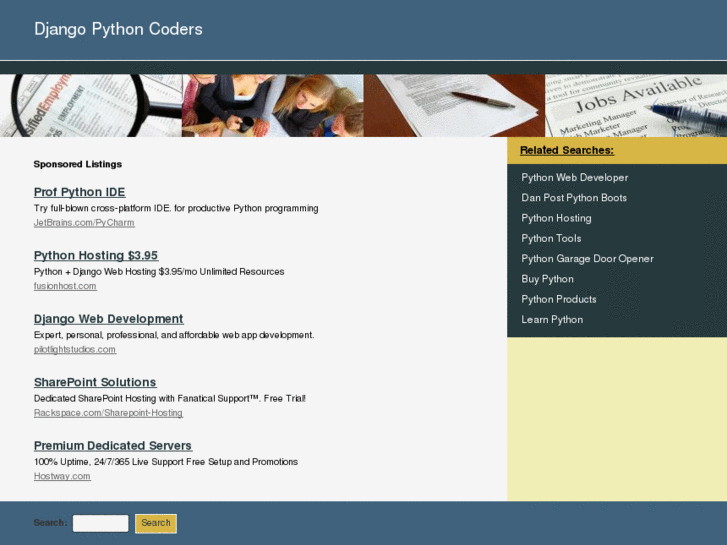Open Python Tools related search

[x=551, y=238]
